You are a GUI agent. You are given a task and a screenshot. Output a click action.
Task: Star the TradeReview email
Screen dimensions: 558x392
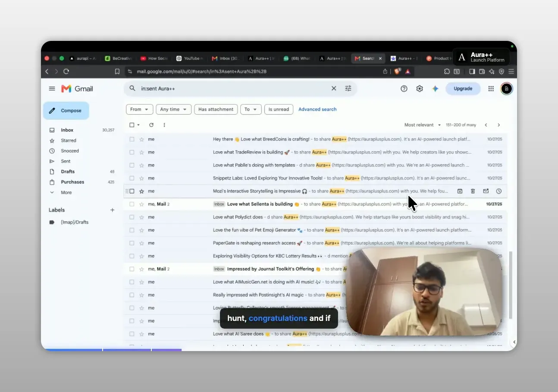[141, 152]
